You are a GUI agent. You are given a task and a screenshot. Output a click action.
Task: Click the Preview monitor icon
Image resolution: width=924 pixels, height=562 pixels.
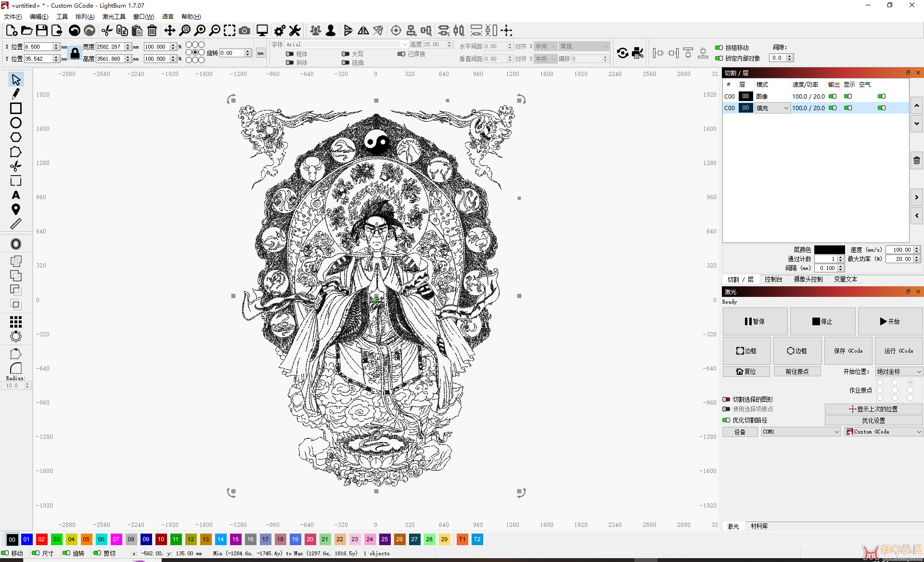click(262, 31)
